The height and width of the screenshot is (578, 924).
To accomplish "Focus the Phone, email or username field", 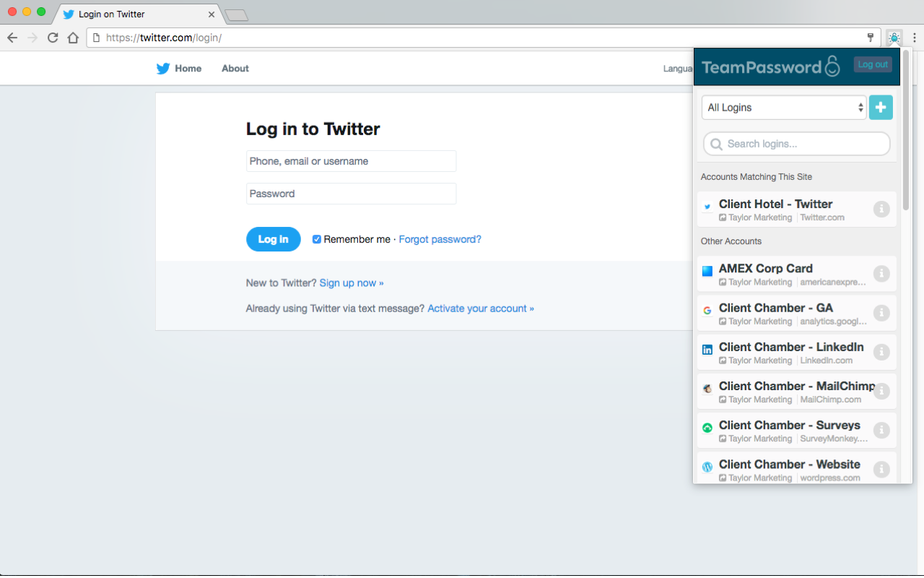I will pyautogui.click(x=351, y=161).
